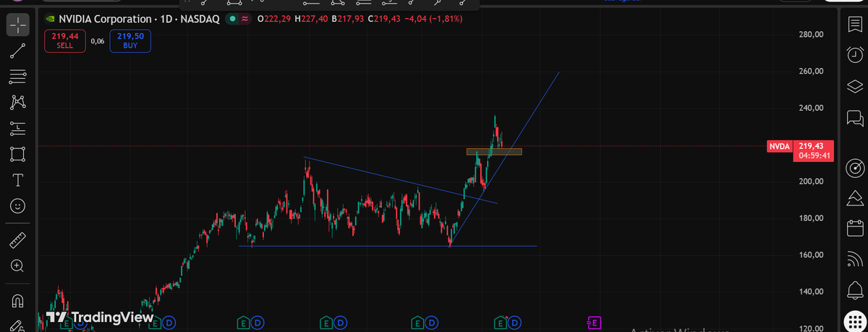Open the emoji icons tool
This screenshot has height=332, width=868.
click(18, 205)
